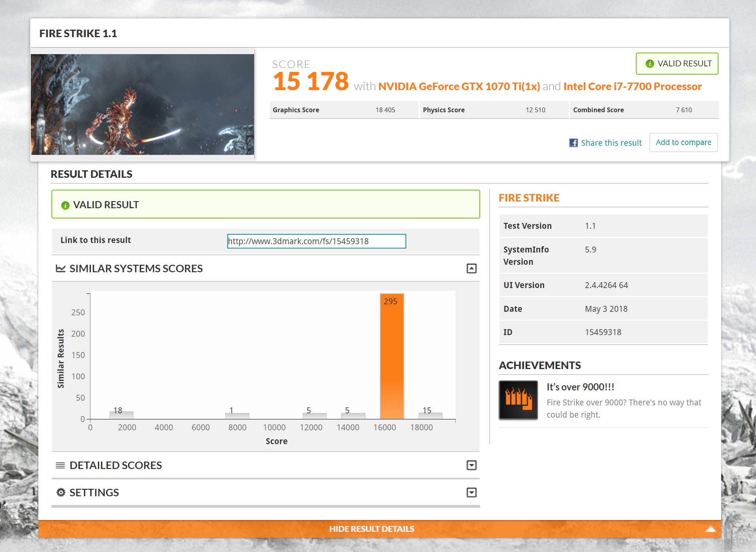This screenshot has width=756, height=552.
Task: Click the overall score 15 178
Action: tap(311, 81)
